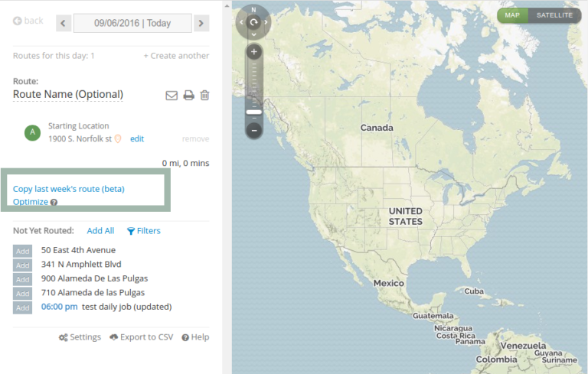The width and height of the screenshot is (588, 374).
Task: Open the date picker field showing 09/06/2016
Action: (x=132, y=23)
